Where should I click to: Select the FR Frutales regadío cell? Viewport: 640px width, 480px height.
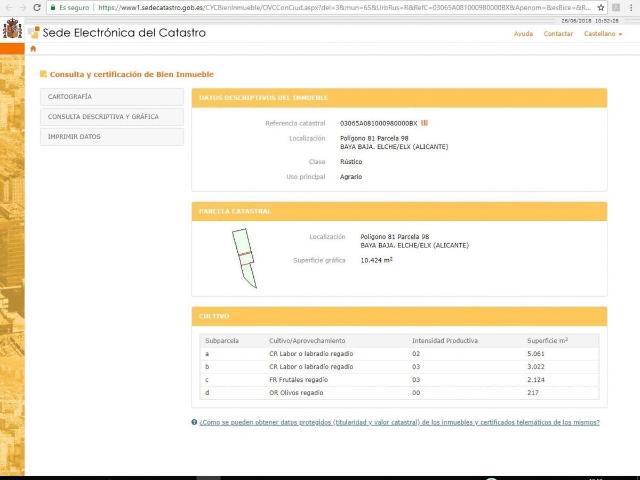pyautogui.click(x=298, y=380)
